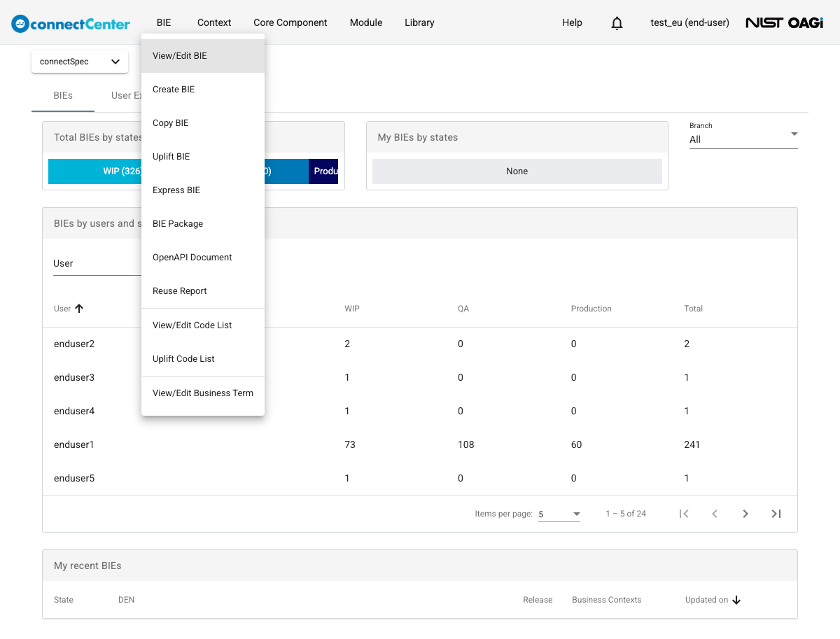Select Express BIE menu item

(203, 190)
